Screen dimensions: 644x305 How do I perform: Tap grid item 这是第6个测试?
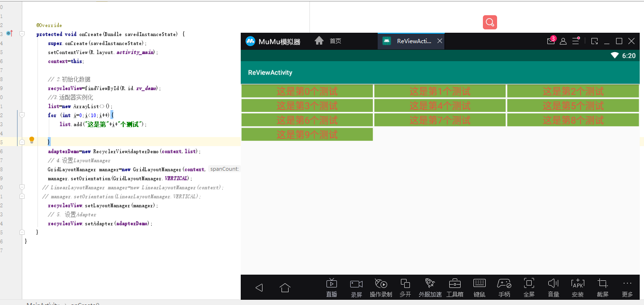(307, 120)
